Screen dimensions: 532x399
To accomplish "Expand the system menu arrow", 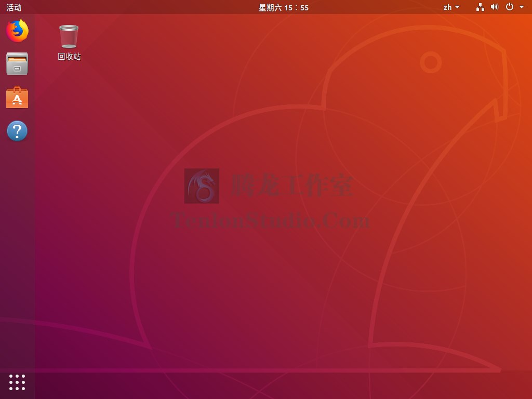I will [522, 7].
